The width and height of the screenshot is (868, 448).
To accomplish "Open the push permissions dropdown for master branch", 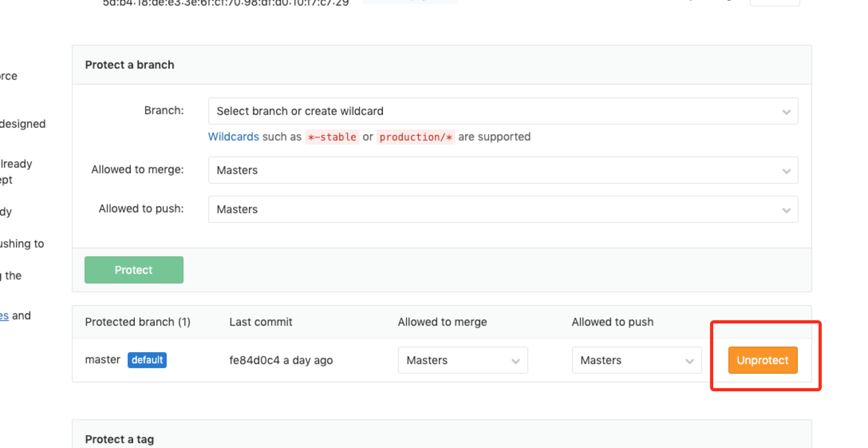I will (x=636, y=360).
